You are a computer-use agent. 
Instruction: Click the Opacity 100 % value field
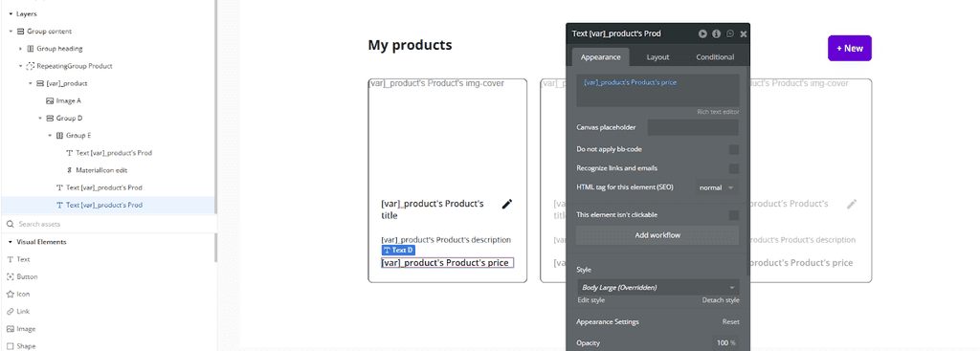725,343
